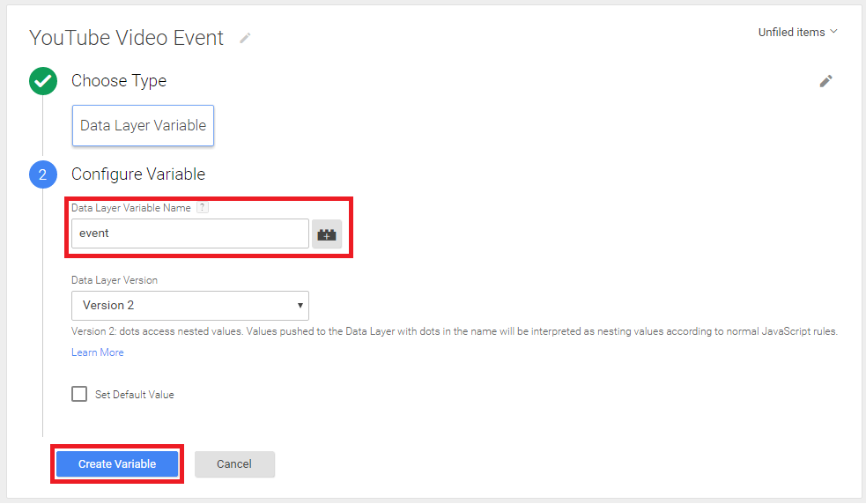Focus the Data Layer Variable Name field
Viewport: 866px width, 504px height.
pos(189,234)
